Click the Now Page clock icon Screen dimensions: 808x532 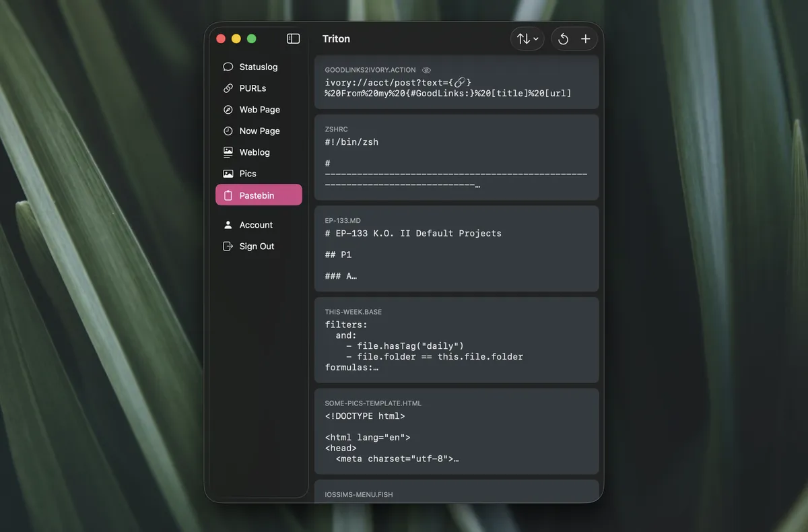pyautogui.click(x=228, y=131)
